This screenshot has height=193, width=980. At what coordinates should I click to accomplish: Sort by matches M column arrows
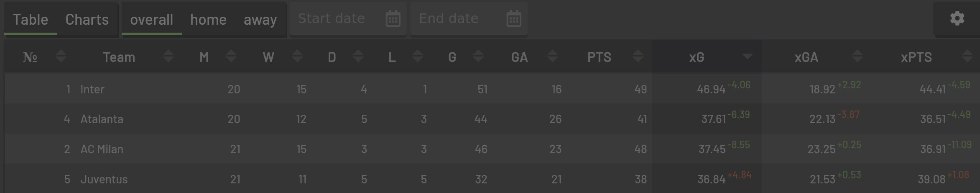tap(231, 56)
